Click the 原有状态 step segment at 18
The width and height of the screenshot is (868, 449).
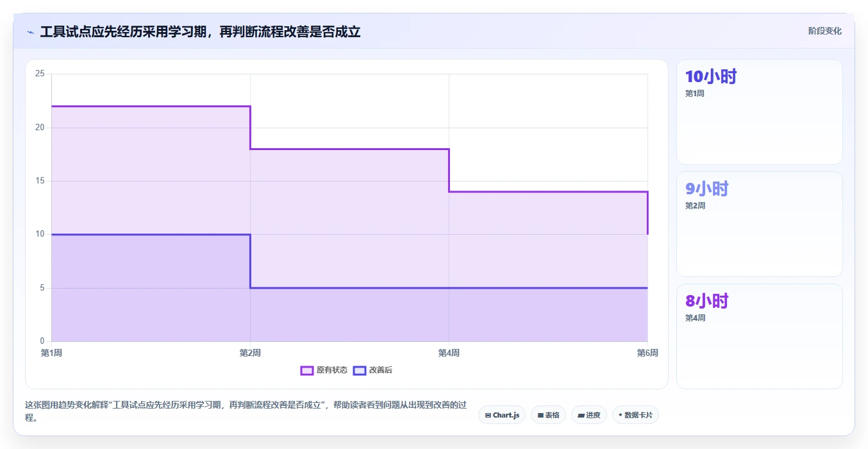pyautogui.click(x=349, y=149)
